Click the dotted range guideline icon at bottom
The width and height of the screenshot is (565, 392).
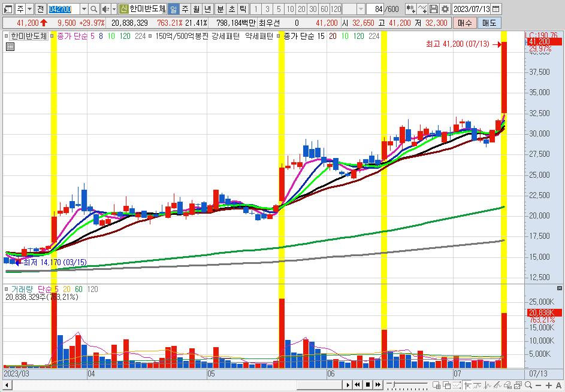457,385
